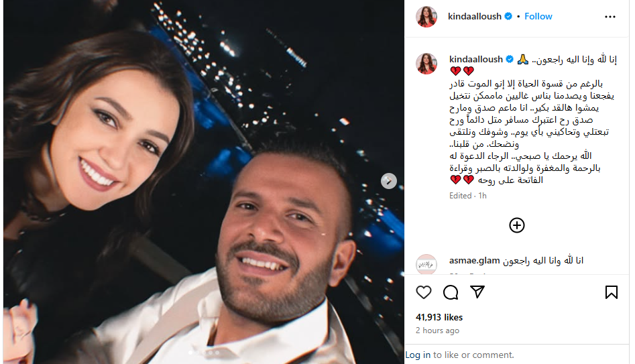The image size is (635, 364).
Task: Open asmae.glam commenter profile
Action: click(x=474, y=261)
